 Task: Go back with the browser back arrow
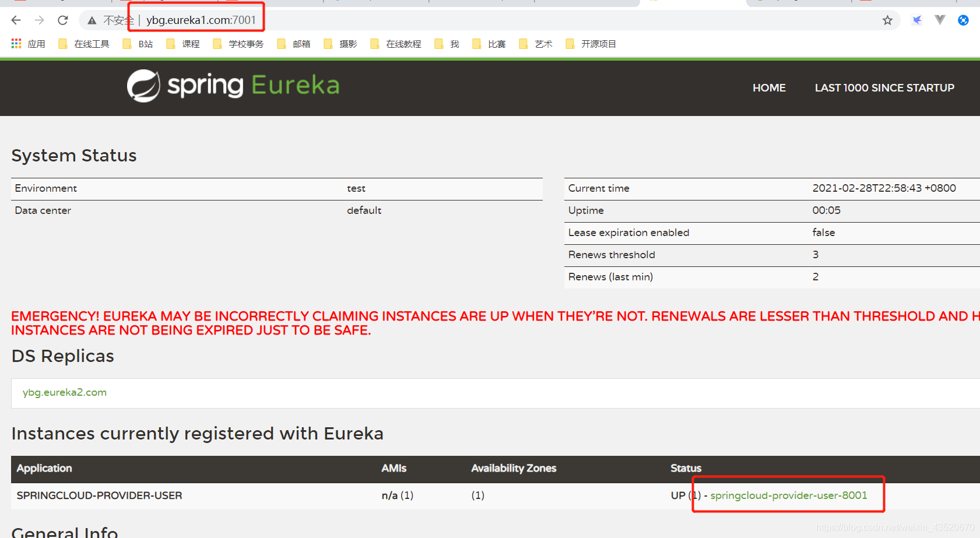pos(16,20)
